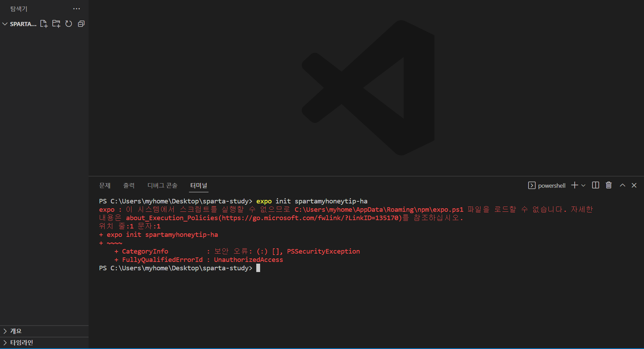
Task: Create a new folder in explorer
Action: 56,24
